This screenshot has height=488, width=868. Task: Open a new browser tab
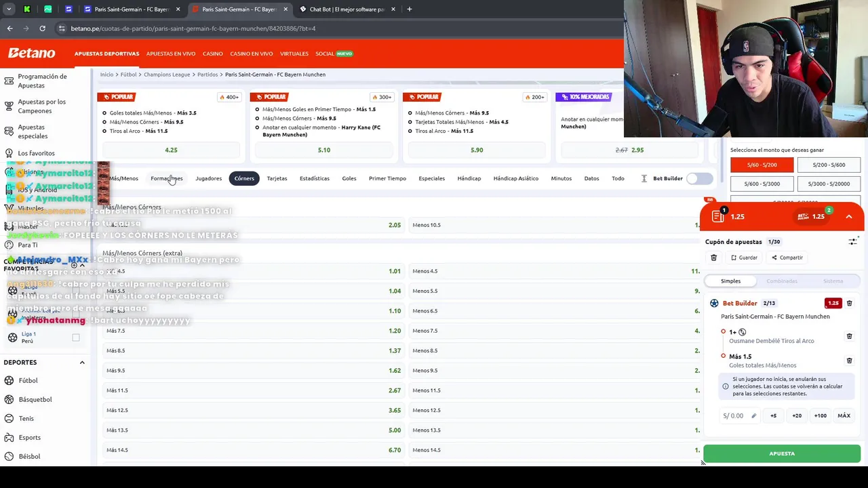410,9
